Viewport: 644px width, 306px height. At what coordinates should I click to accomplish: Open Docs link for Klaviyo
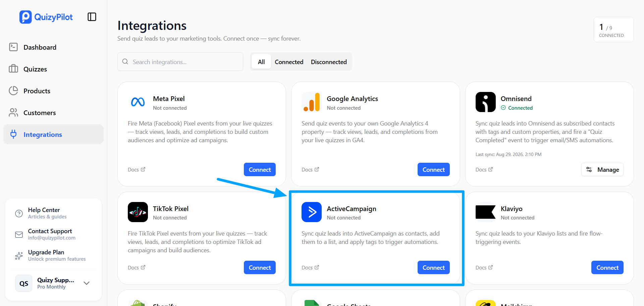(x=484, y=268)
